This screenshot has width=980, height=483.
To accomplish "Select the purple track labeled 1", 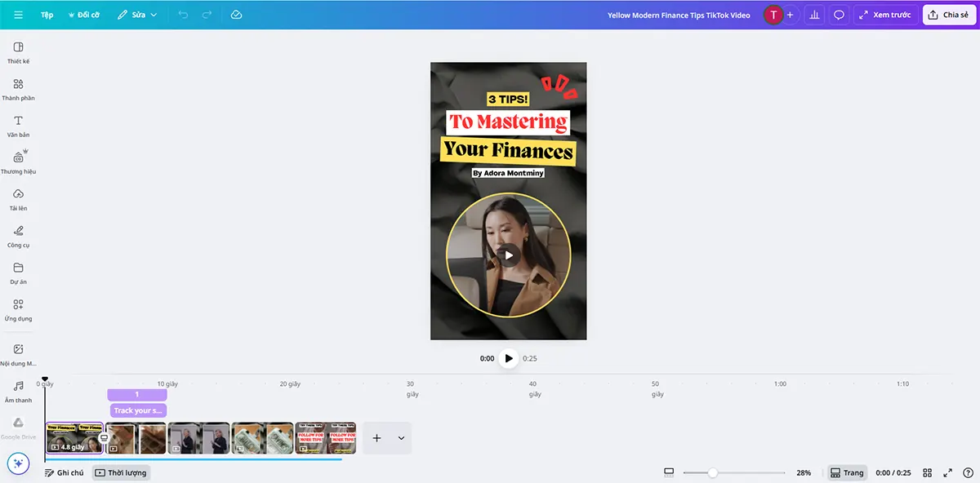I will (x=137, y=395).
